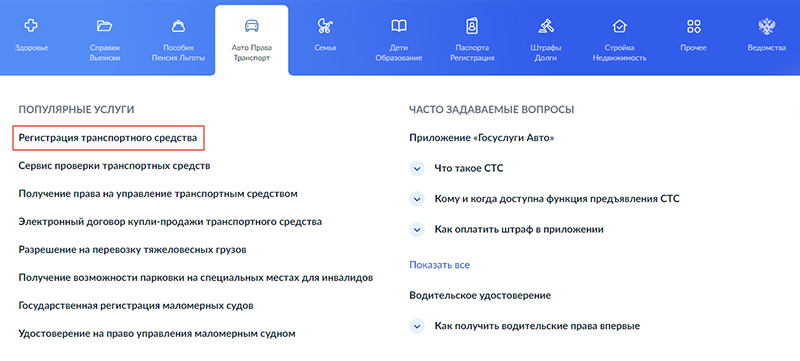Switch to the Авто Права Транспорт tab
This screenshot has width=800, height=361.
coord(252,40)
